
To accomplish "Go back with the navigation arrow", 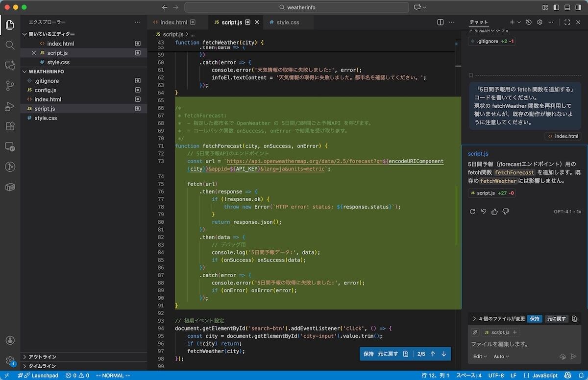I will pos(165,7).
